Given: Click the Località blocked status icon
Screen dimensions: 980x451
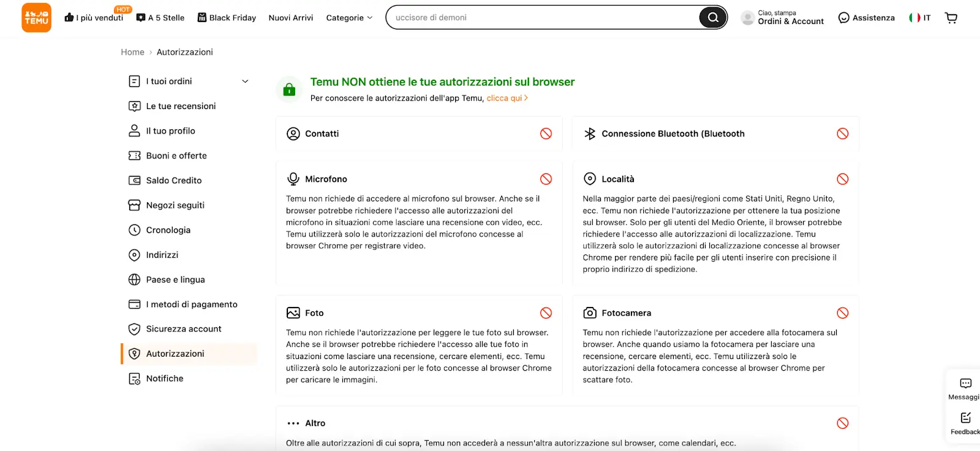Looking at the screenshot, I should pos(843,179).
